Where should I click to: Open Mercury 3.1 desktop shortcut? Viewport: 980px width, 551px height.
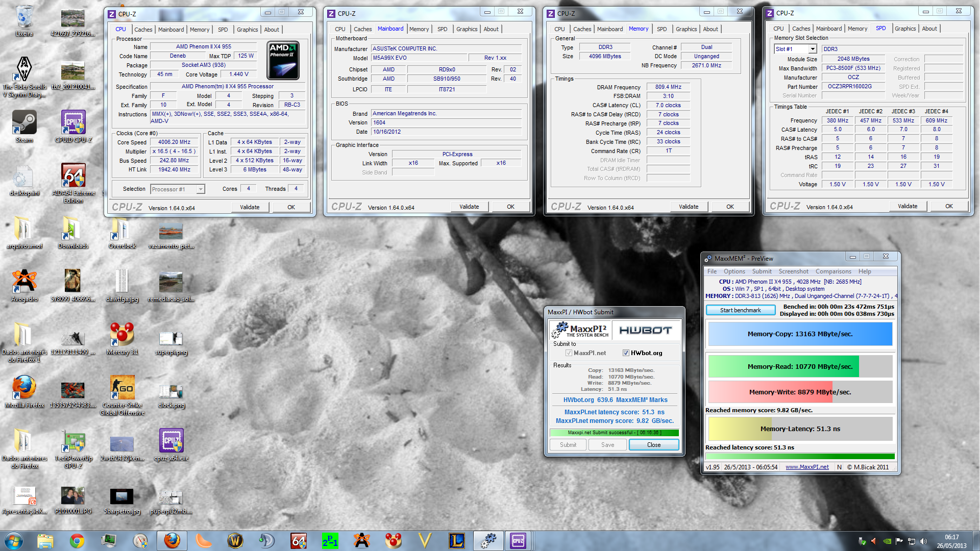[122, 339]
